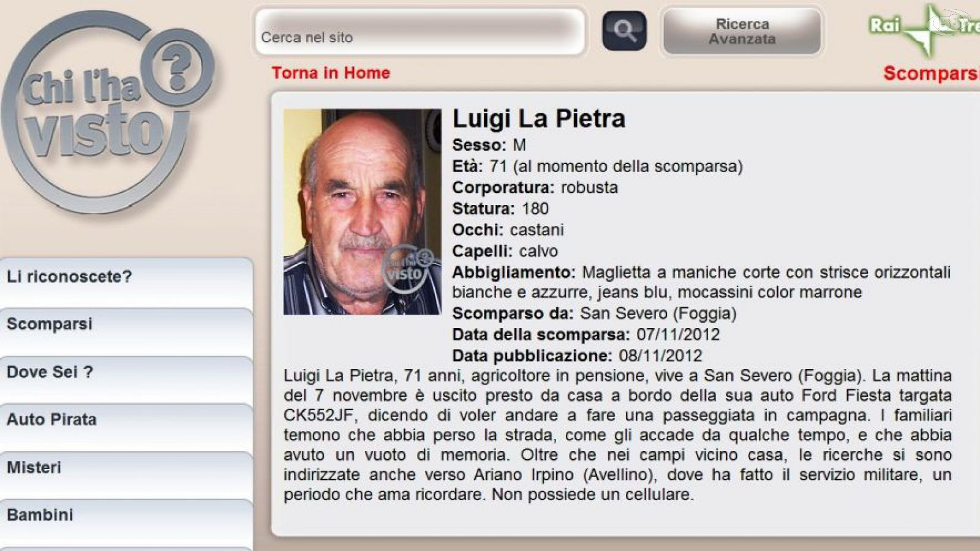Open Ricerca Avanzata
Viewport: 980px width, 551px height.
tap(742, 31)
